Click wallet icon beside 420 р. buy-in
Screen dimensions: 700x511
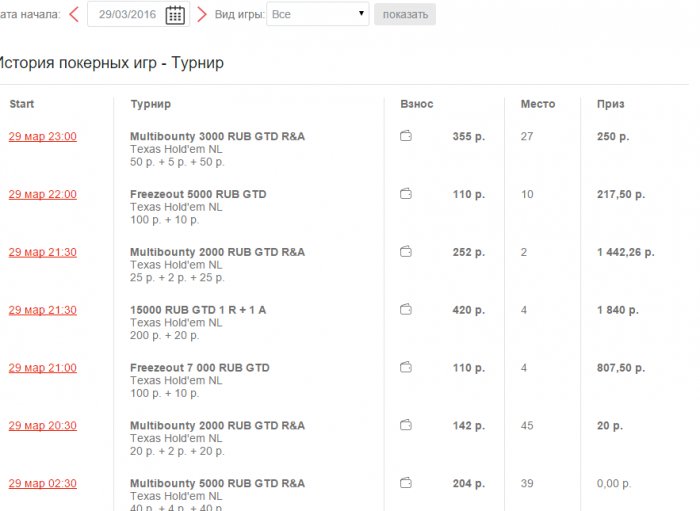click(406, 310)
